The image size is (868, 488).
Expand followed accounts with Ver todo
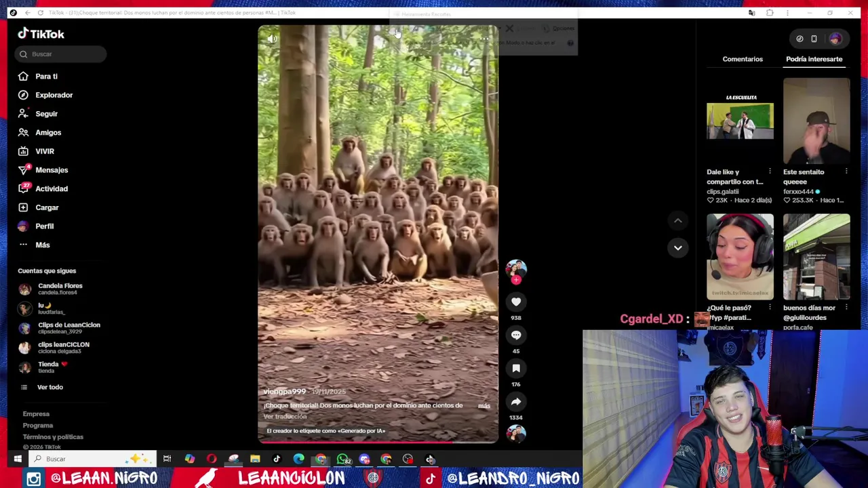tap(42, 387)
